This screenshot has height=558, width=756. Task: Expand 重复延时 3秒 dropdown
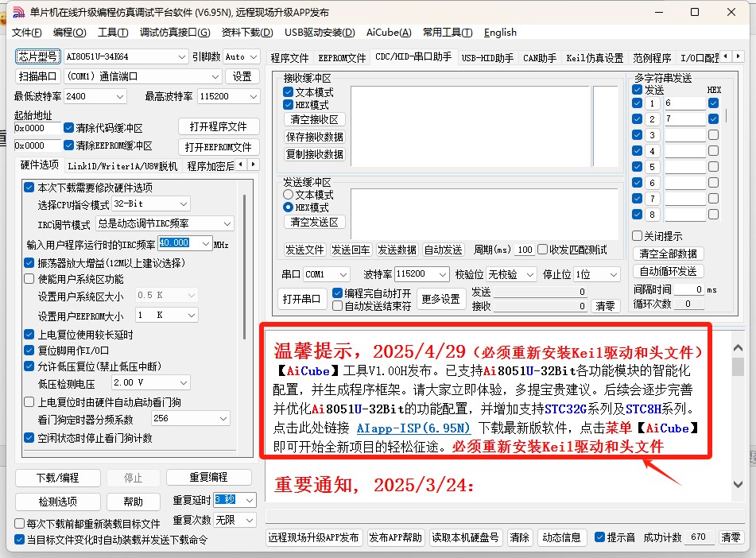click(x=250, y=500)
